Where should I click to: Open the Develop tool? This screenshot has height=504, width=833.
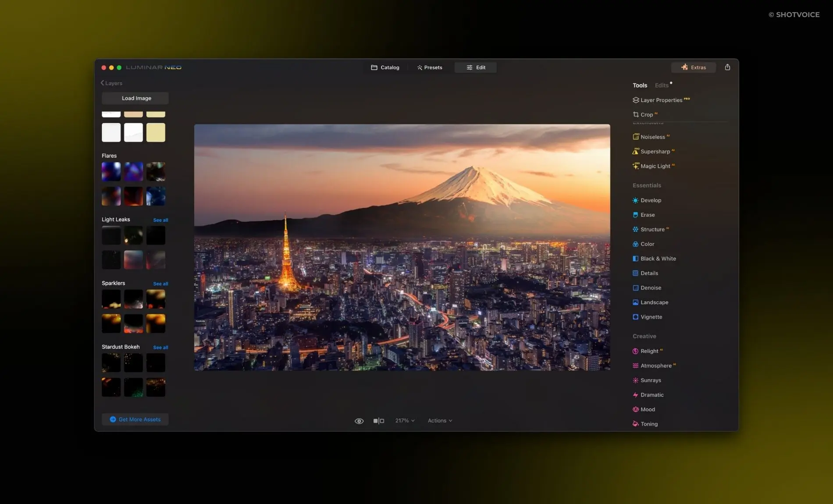[x=651, y=200]
